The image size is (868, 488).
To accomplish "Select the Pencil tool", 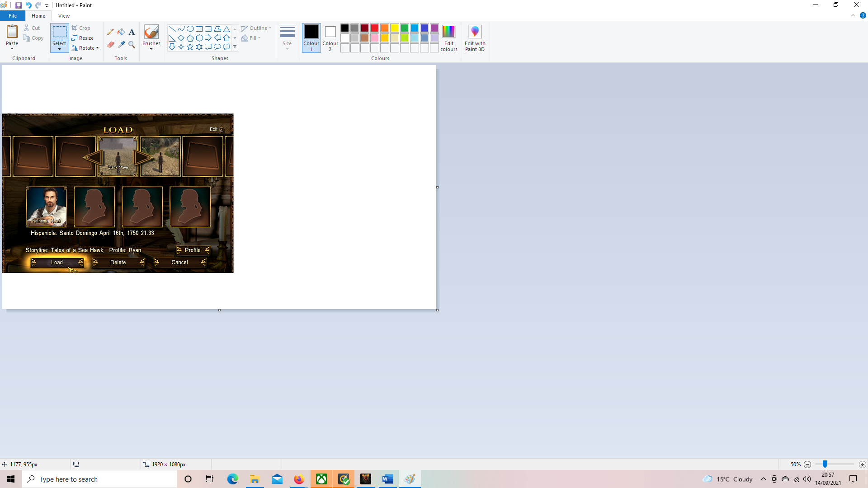I will tap(110, 32).
